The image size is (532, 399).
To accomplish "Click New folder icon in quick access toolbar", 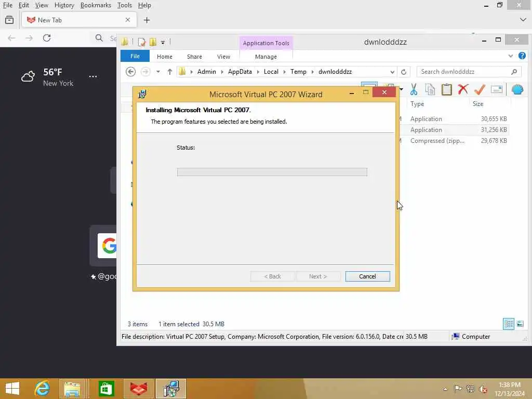I will point(153,42).
